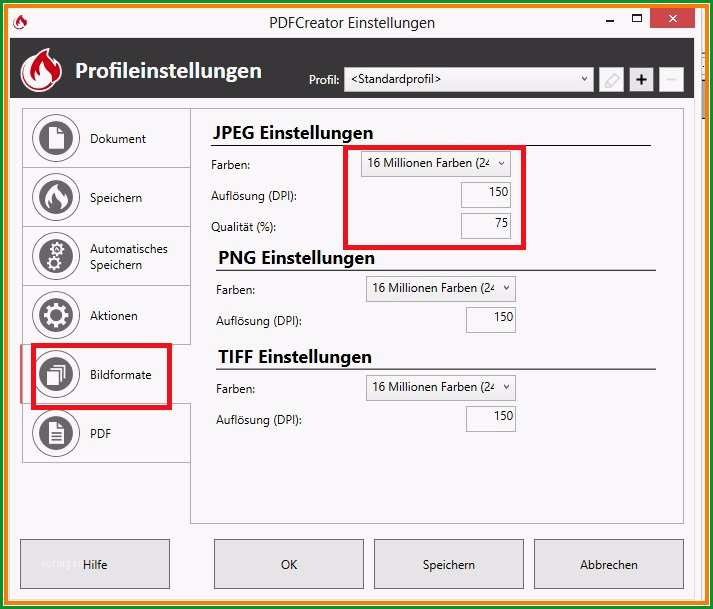Click the PDFCreator flame logo in header
This screenshot has height=609, width=713.
[41, 70]
